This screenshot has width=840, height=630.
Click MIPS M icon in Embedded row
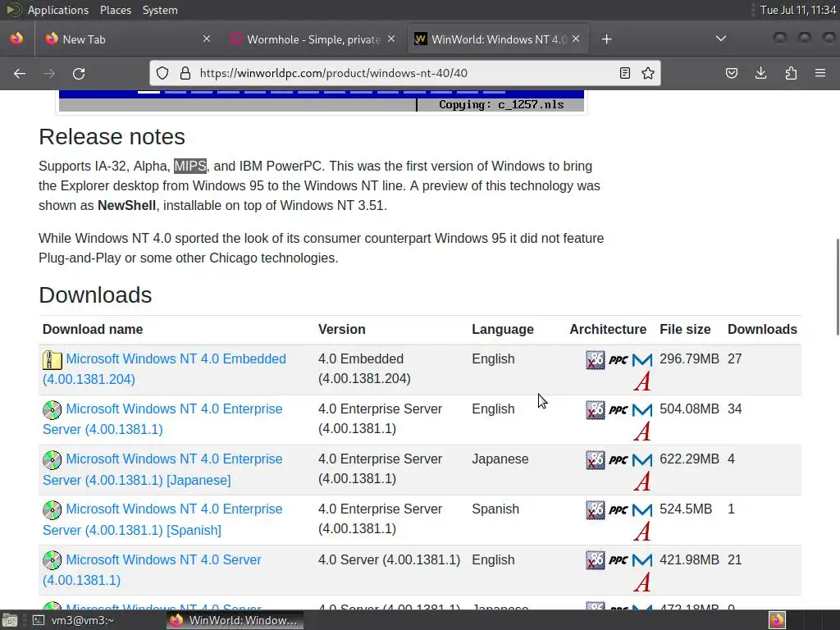point(642,360)
